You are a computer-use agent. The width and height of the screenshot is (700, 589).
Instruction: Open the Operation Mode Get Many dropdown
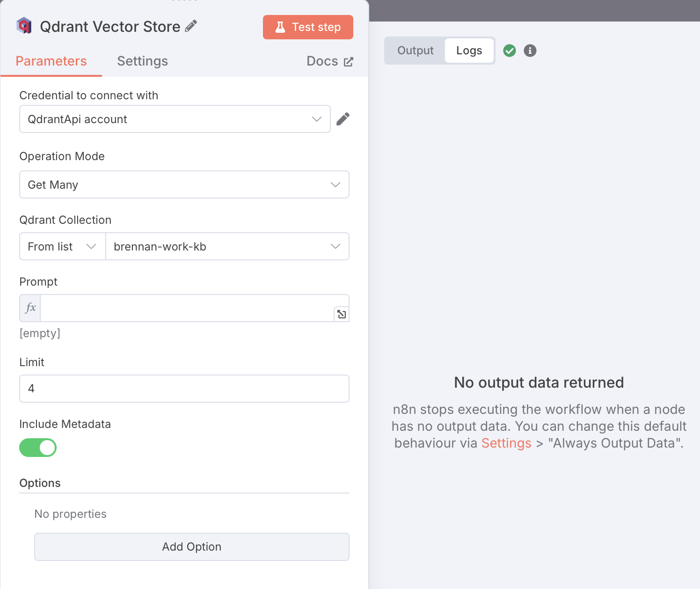[184, 184]
